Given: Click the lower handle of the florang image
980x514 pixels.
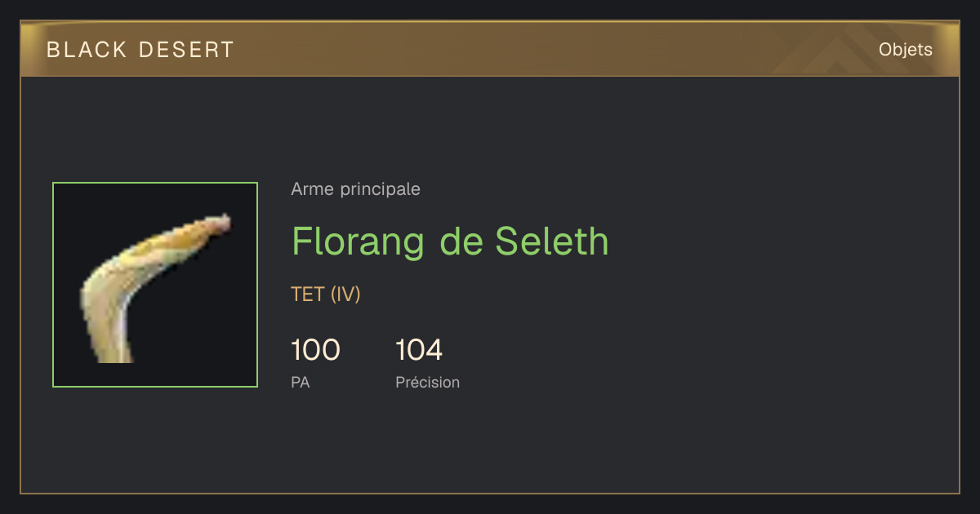Looking at the screenshot, I should pyautogui.click(x=110, y=339).
